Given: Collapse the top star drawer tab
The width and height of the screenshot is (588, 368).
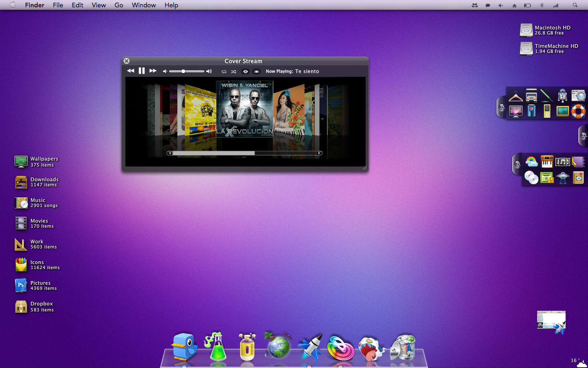Looking at the screenshot, I should (x=502, y=108).
